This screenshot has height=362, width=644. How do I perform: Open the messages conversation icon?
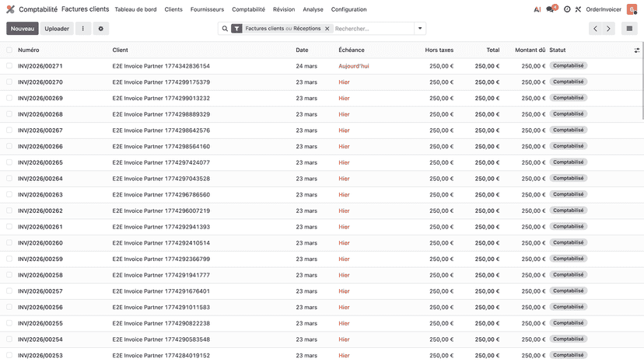click(551, 9)
